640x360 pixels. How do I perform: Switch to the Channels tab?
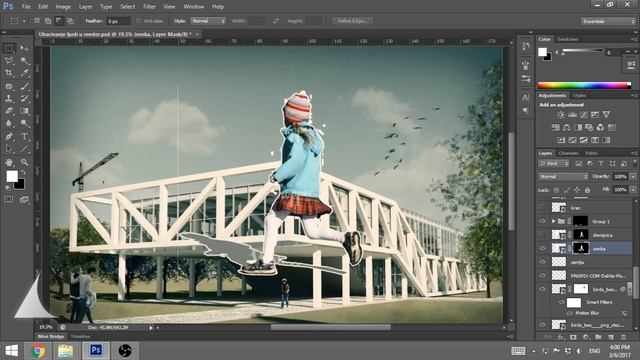[x=568, y=153]
